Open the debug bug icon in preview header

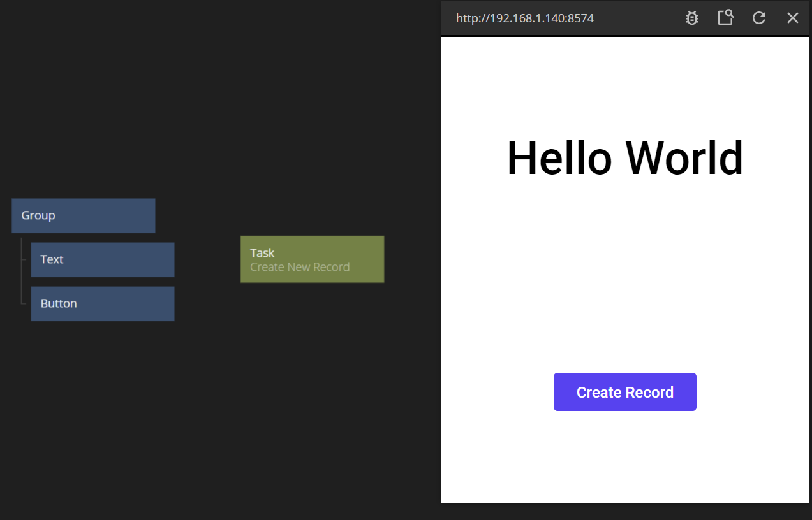click(x=691, y=18)
